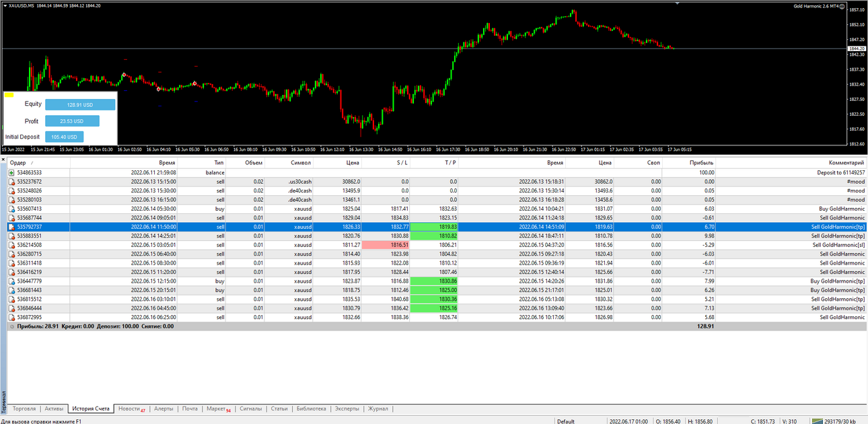Viewport: 868px width, 424px height.
Task: Click the green T/P cell 1819.83
Action: point(435,227)
